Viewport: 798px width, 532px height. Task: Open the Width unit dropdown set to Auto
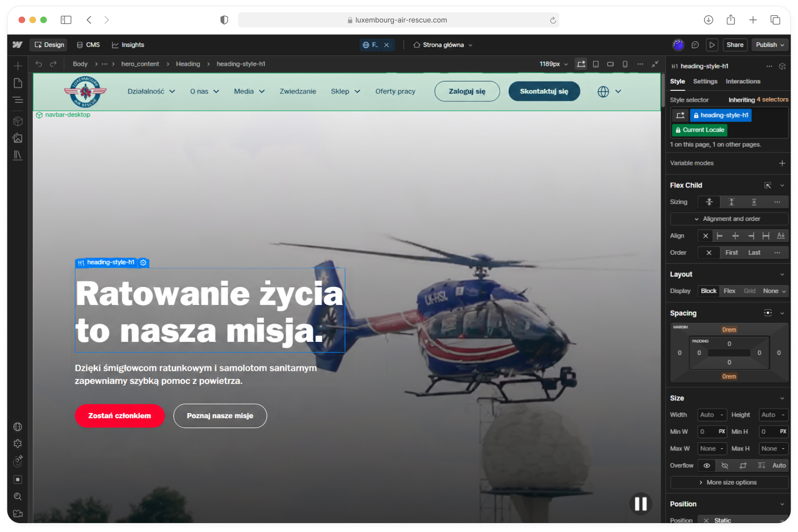(x=722, y=415)
